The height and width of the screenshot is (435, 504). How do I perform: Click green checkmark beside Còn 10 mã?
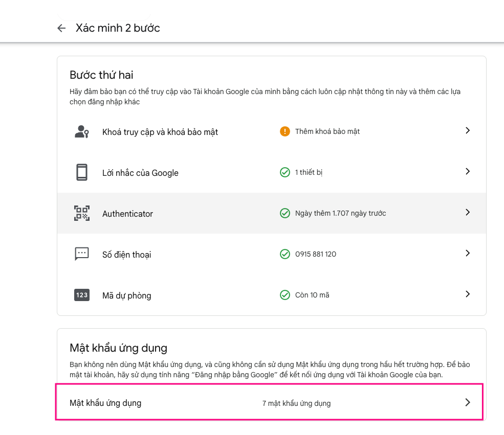(x=285, y=295)
